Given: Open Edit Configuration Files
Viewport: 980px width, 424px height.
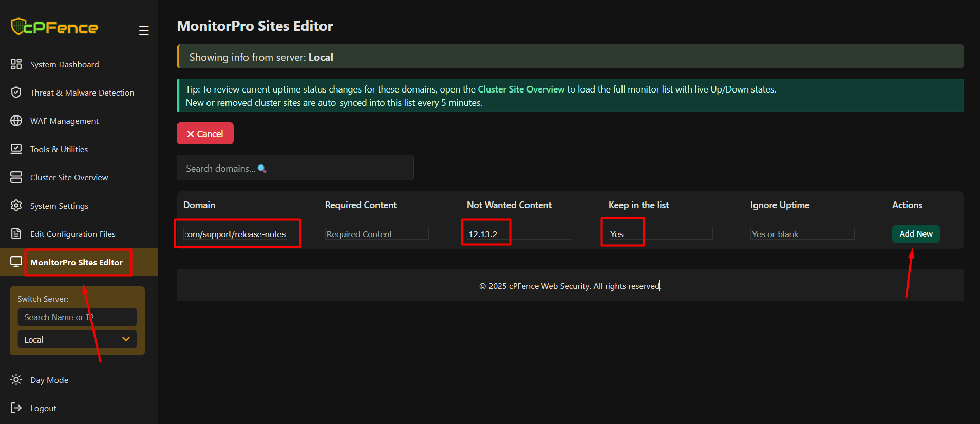Looking at the screenshot, I should 73,234.
